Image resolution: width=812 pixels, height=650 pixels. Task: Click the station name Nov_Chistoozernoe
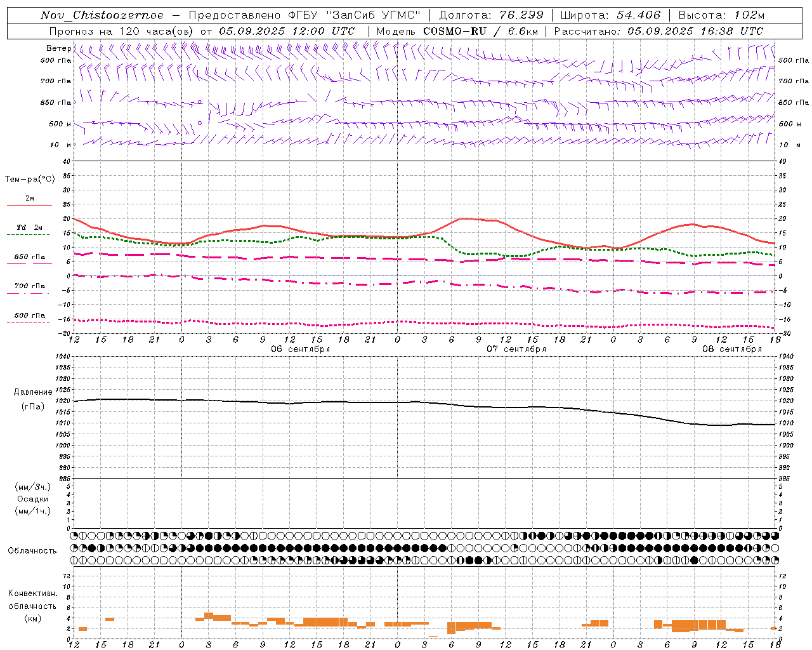click(x=102, y=15)
